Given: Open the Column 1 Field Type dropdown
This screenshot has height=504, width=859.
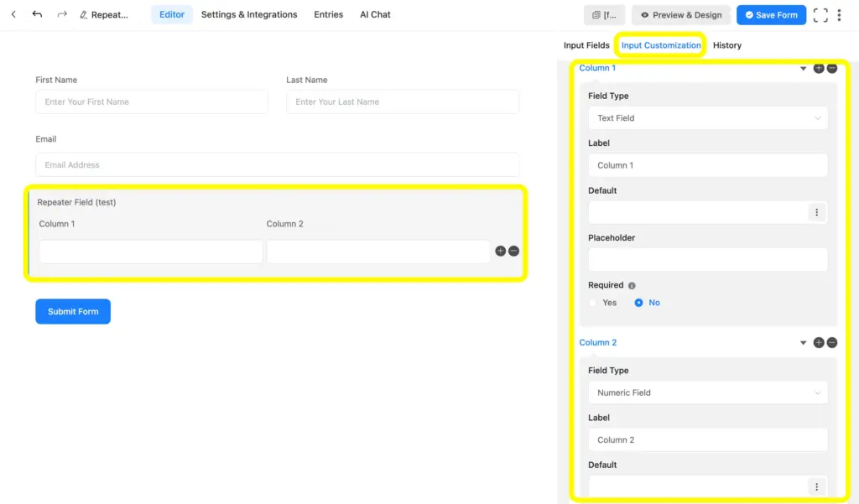Looking at the screenshot, I should pyautogui.click(x=708, y=117).
